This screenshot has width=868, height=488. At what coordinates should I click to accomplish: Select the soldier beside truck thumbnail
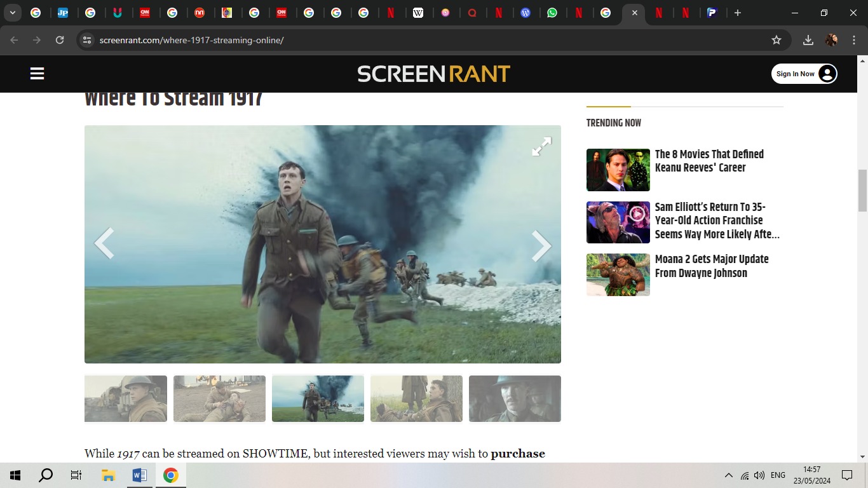click(x=126, y=398)
